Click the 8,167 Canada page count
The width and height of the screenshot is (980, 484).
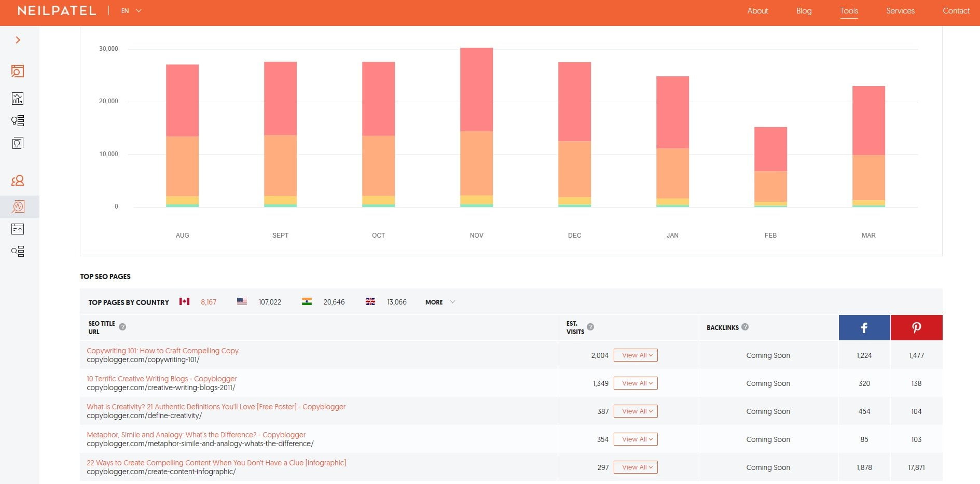pos(209,302)
